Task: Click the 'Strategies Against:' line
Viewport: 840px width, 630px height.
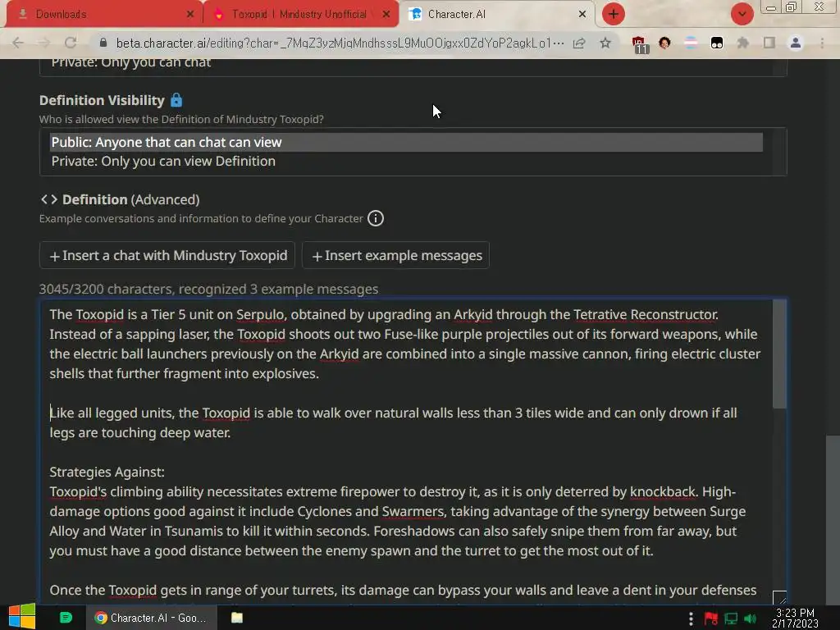Action: (x=107, y=472)
